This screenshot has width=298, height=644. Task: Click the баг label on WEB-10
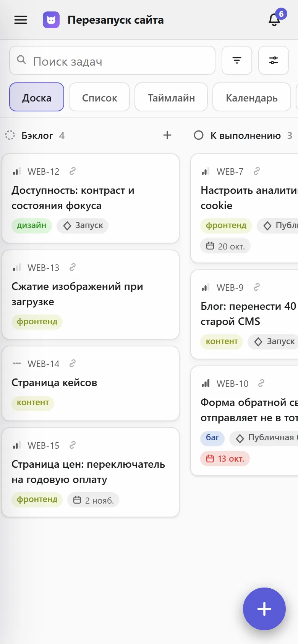click(x=212, y=438)
